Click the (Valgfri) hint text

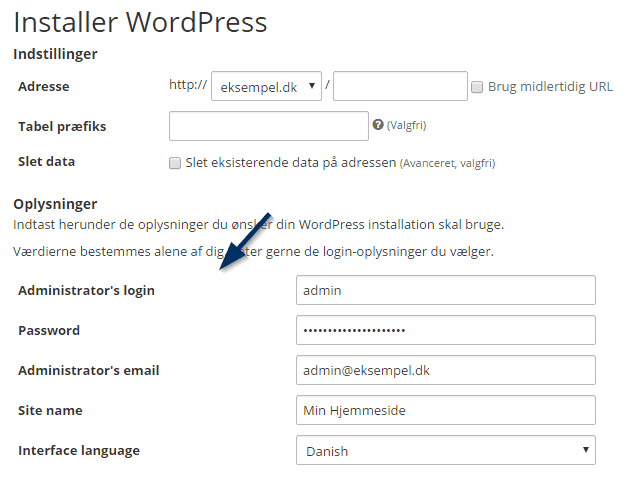pos(407,125)
